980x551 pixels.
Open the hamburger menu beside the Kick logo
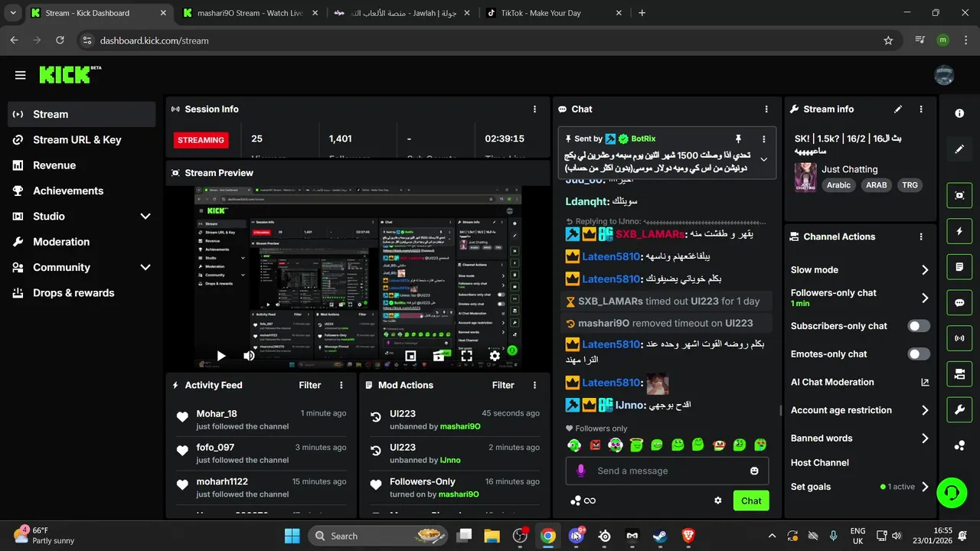21,75
